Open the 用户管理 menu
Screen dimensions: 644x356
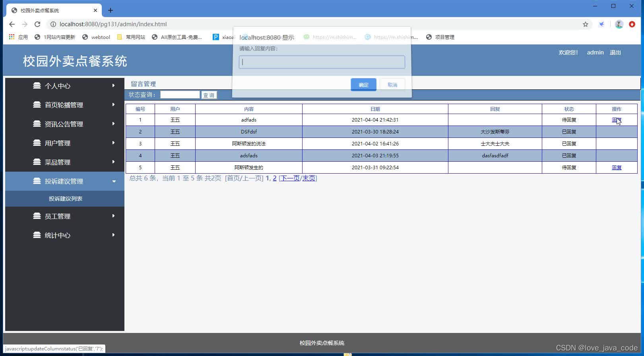[65, 143]
